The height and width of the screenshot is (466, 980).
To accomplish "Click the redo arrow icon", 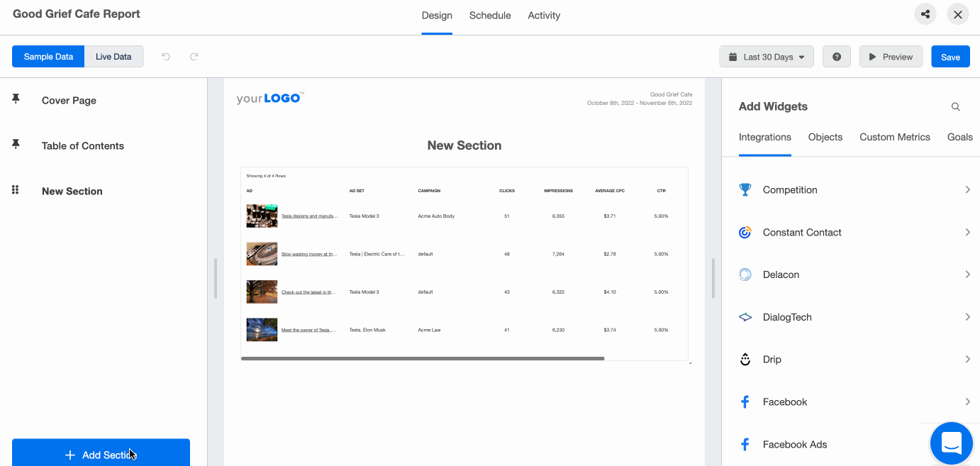I will (x=194, y=57).
